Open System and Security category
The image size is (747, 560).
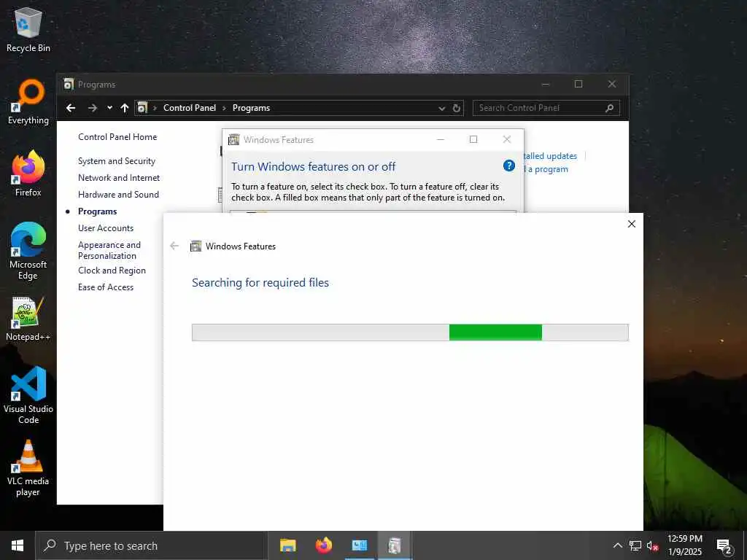117,161
